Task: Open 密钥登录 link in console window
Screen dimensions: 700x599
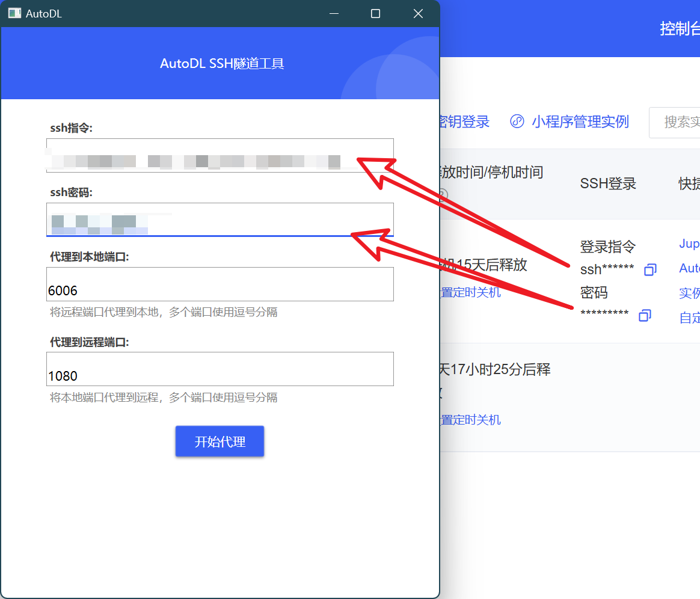Action: pyautogui.click(x=465, y=121)
